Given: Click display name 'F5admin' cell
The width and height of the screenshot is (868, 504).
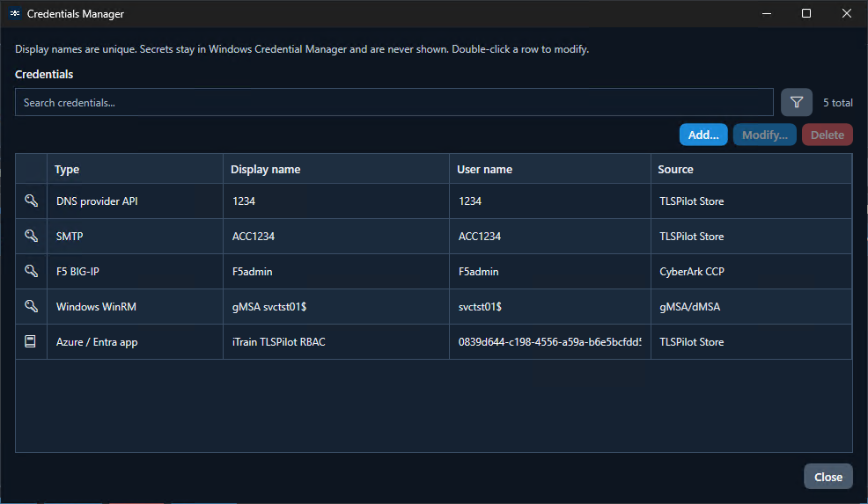Looking at the screenshot, I should point(336,272).
